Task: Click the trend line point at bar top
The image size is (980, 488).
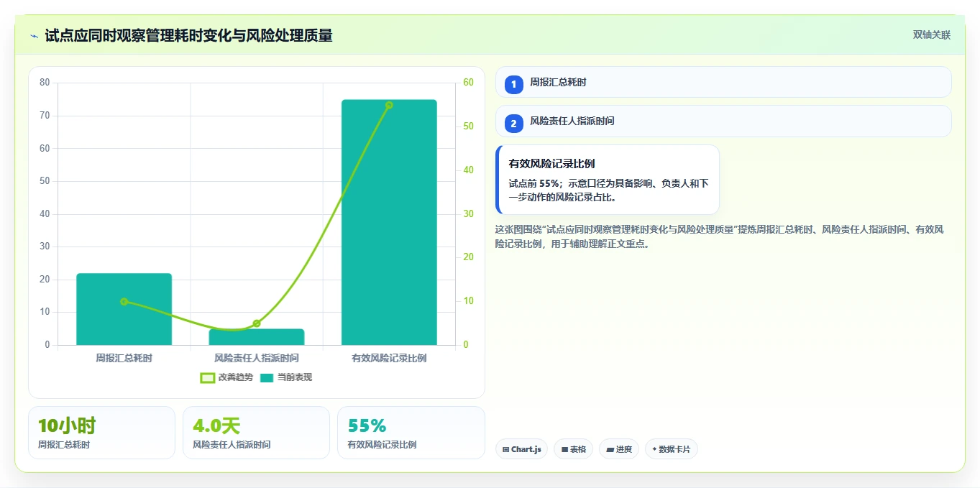Action: 389,105
